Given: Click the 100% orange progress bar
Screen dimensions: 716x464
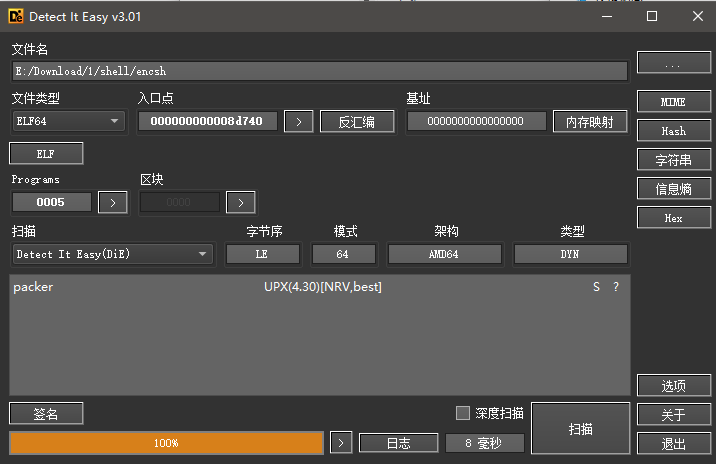Looking at the screenshot, I should (166, 443).
